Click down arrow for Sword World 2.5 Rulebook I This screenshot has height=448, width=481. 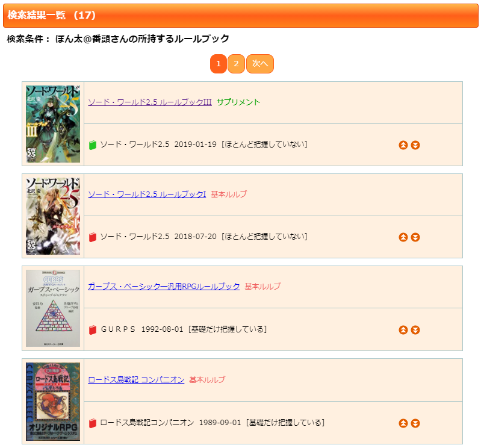pyautogui.click(x=415, y=237)
